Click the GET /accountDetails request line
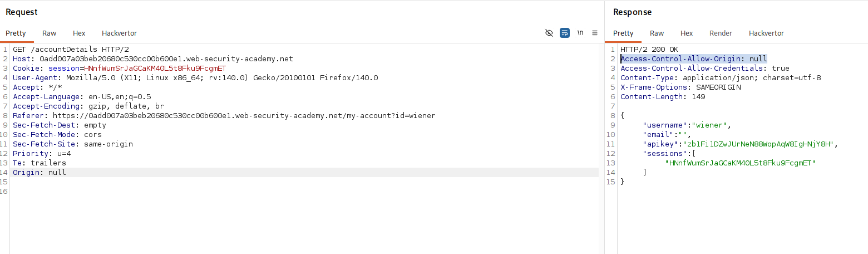This screenshot has width=868, height=254. click(x=71, y=50)
